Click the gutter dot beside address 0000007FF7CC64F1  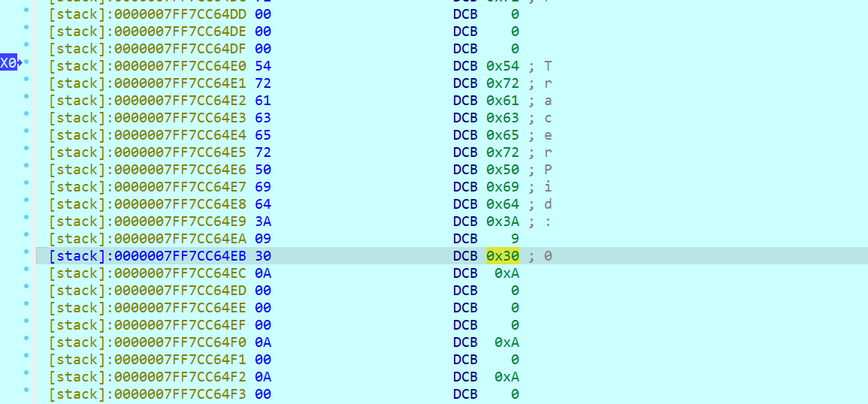27,357
